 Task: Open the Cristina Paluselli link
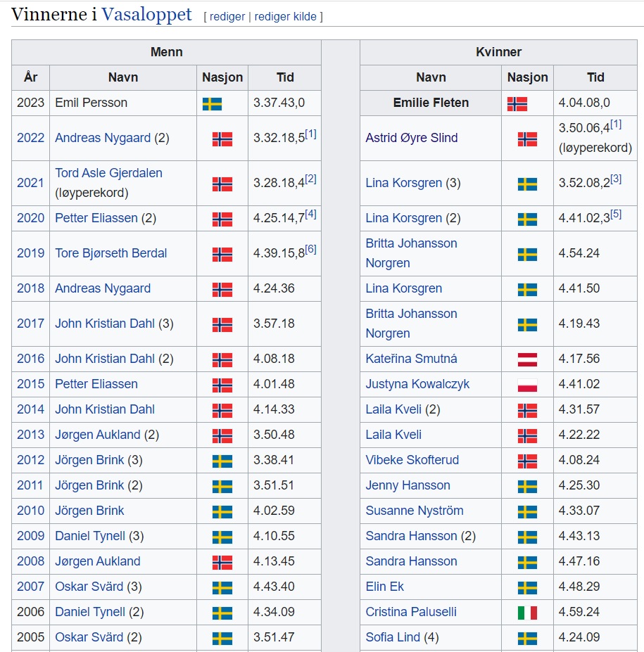pos(411,612)
